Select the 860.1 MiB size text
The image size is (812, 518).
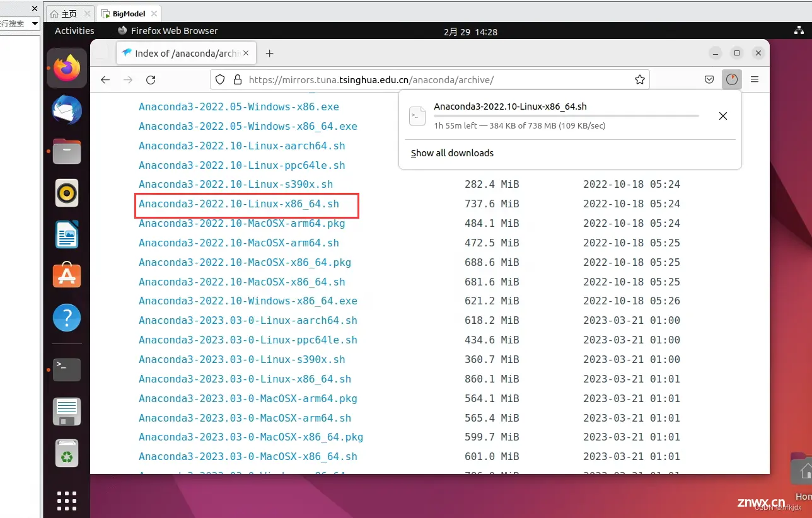coord(492,379)
